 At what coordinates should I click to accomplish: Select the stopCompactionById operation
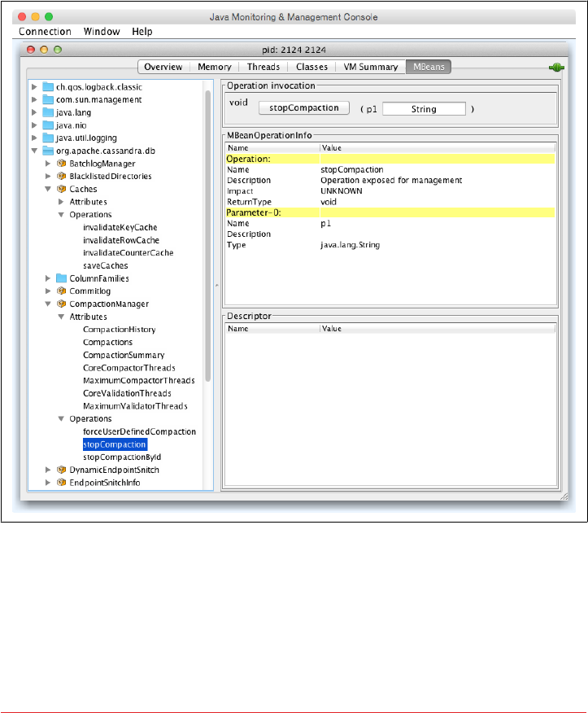click(x=122, y=457)
